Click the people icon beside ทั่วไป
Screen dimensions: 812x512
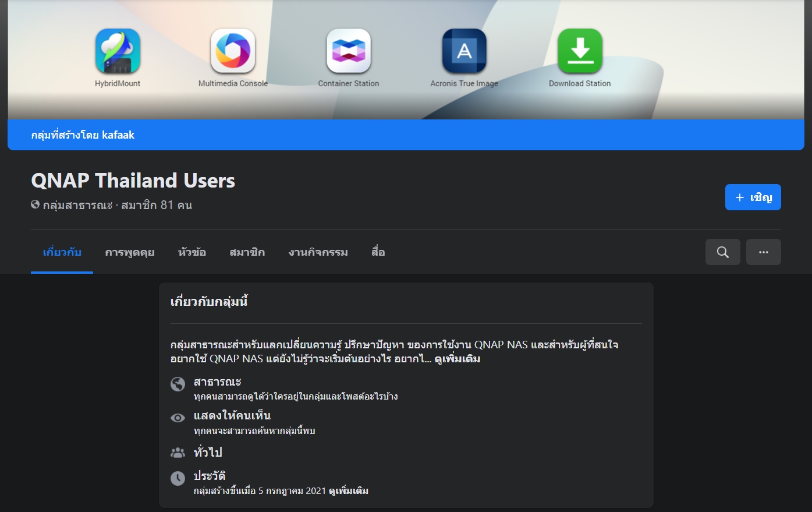click(178, 452)
